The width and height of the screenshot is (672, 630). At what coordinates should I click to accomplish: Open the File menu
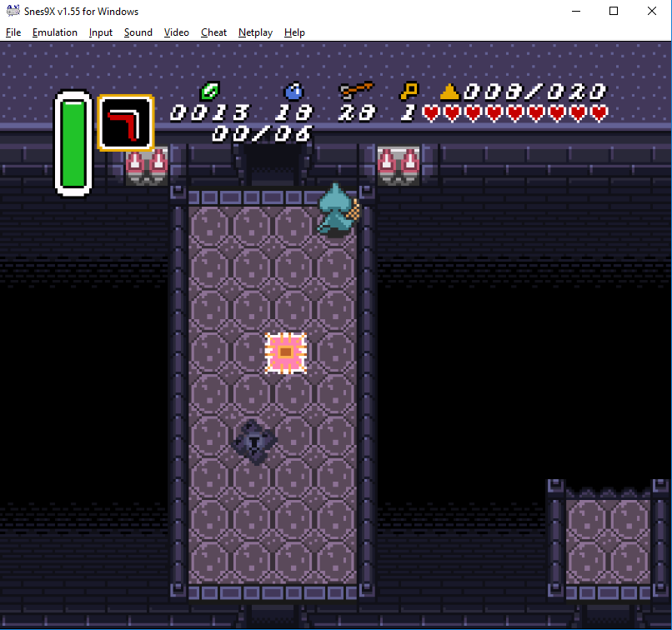13,32
